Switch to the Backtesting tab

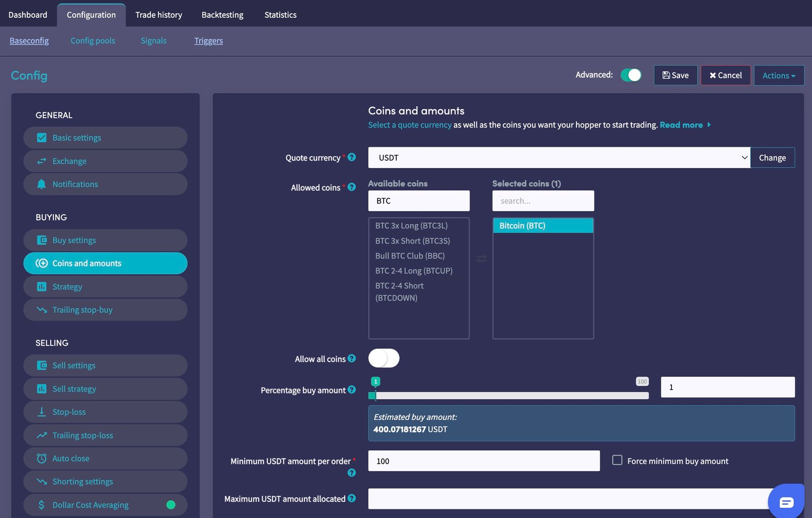coord(222,15)
